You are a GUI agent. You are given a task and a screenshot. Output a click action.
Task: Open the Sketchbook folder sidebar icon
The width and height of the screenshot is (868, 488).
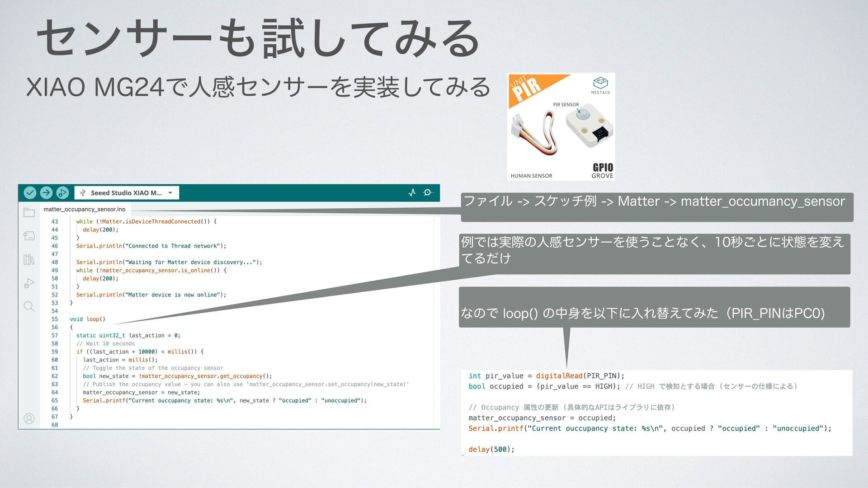click(29, 212)
